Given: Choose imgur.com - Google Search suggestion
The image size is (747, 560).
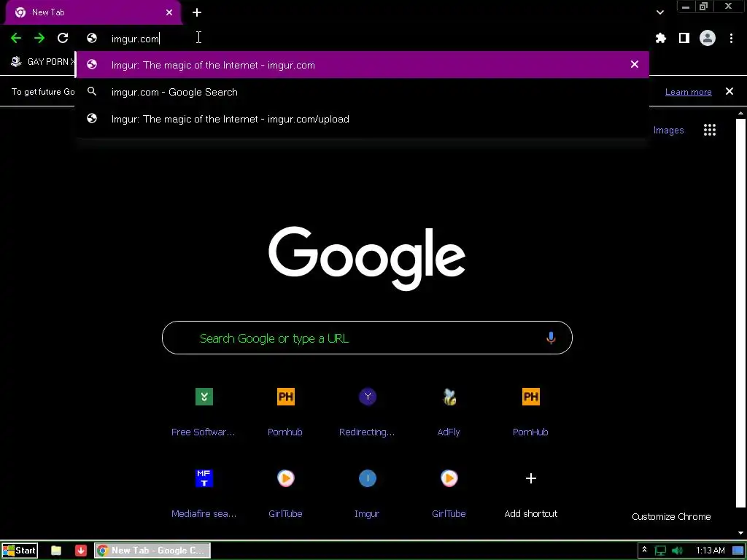Looking at the screenshot, I should click(363, 92).
